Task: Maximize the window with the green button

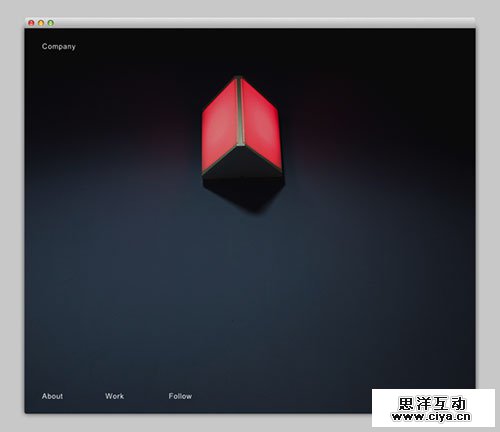Action: [51, 23]
